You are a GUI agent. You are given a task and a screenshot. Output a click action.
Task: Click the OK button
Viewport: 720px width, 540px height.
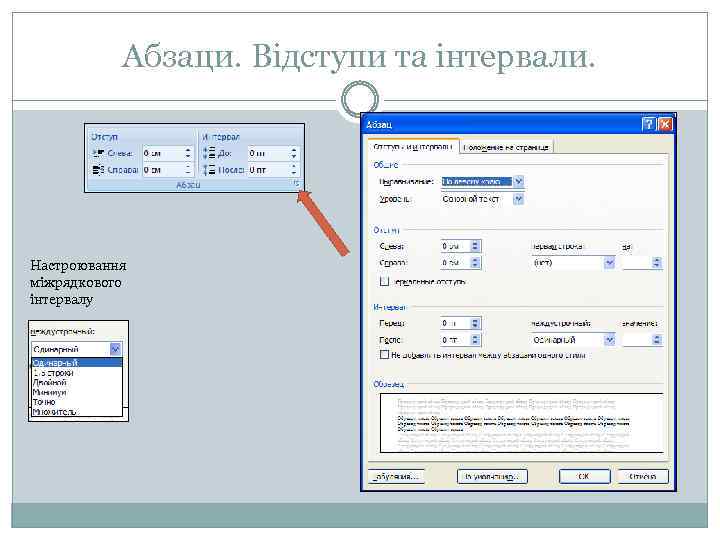(x=584, y=477)
